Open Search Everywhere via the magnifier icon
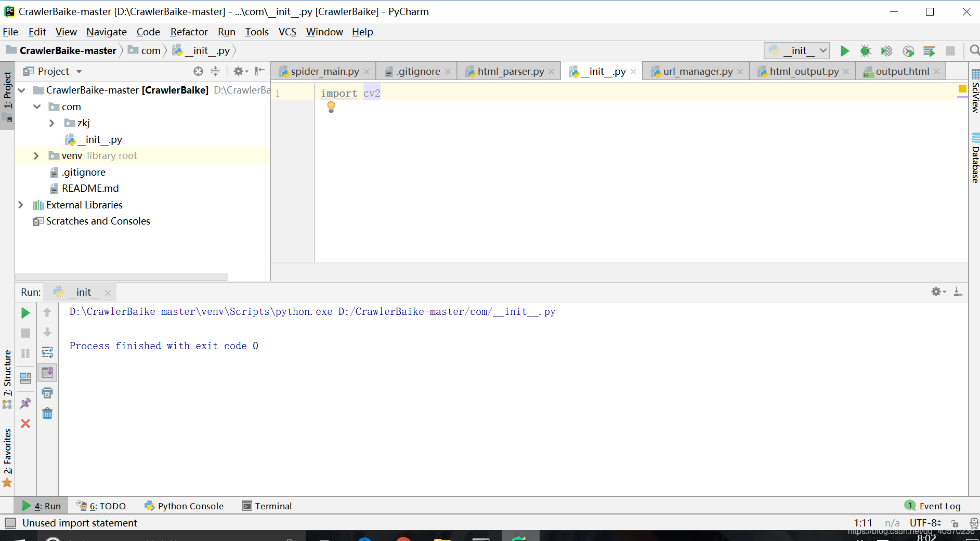This screenshot has width=980, height=541. coord(974,50)
